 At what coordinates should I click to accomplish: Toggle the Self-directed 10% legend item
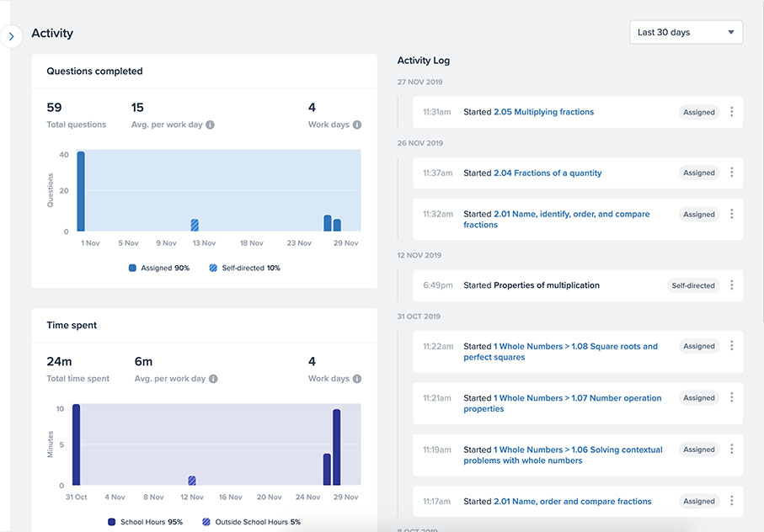244,268
